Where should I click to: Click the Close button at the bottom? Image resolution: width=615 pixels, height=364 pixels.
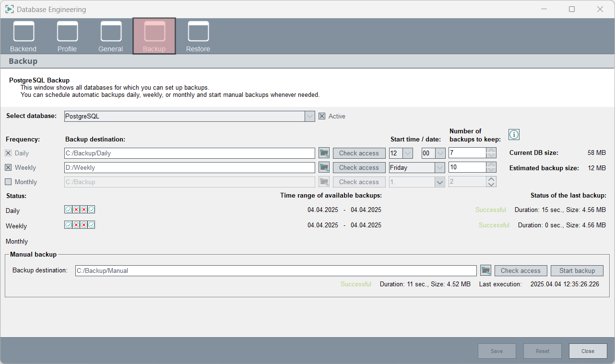588,351
